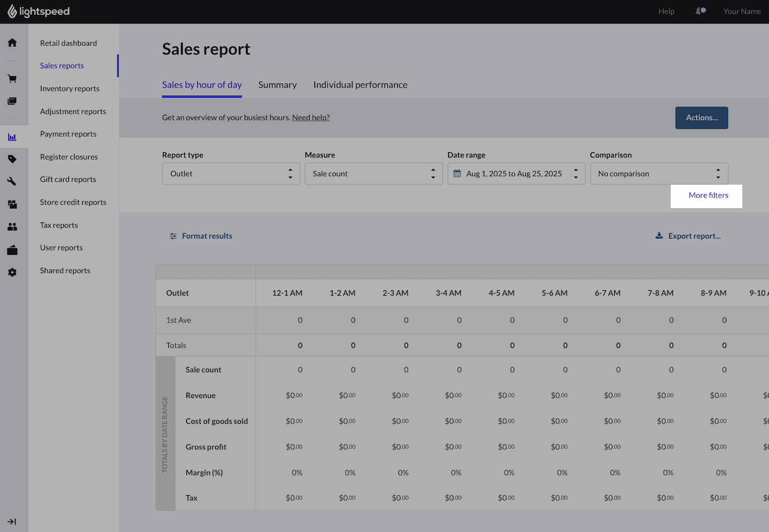Open the briefcase icon in sidebar
The width and height of the screenshot is (769, 532).
(x=12, y=250)
